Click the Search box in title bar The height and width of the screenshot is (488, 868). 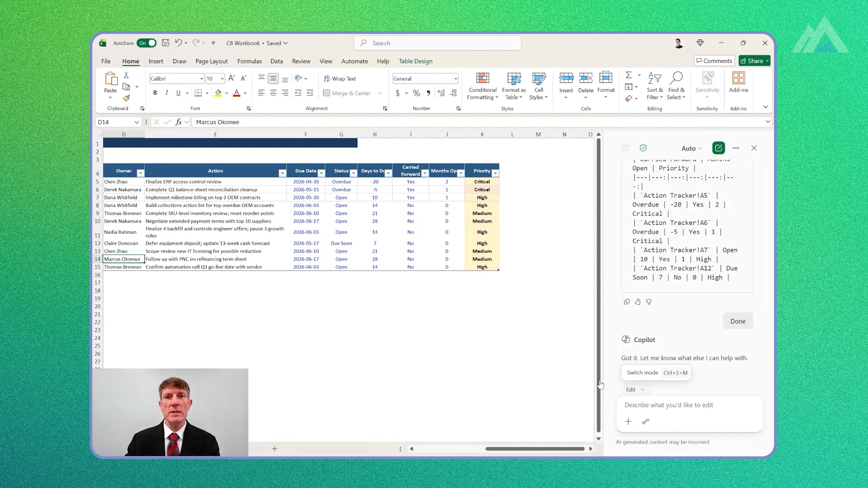(437, 43)
